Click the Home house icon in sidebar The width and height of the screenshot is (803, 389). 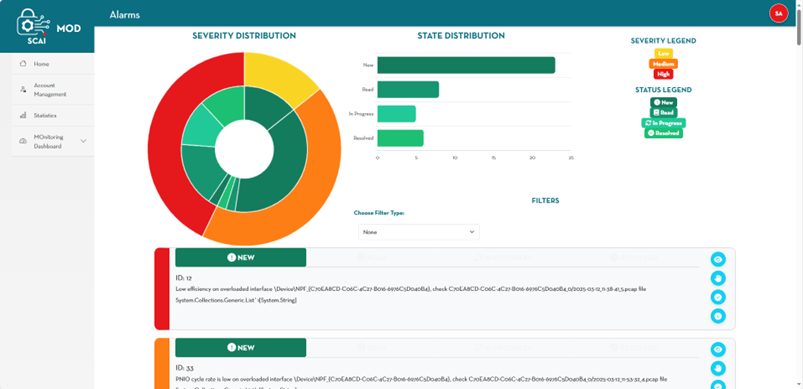click(23, 64)
